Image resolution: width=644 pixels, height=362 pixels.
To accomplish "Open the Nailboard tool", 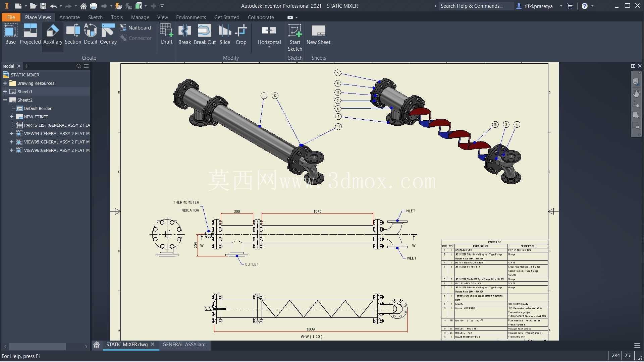I will point(136,28).
